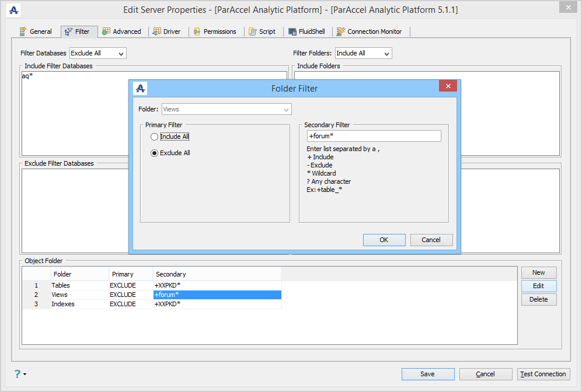This screenshot has width=582, height=392.
Task: Click the +XXPKD* cell in Tables row
Action: click(217, 286)
